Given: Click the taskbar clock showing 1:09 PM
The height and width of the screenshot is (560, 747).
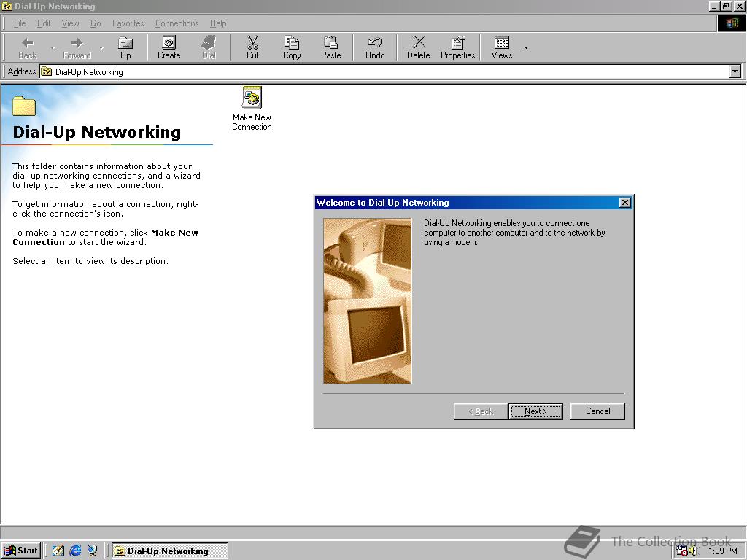Looking at the screenshot, I should point(723,551).
